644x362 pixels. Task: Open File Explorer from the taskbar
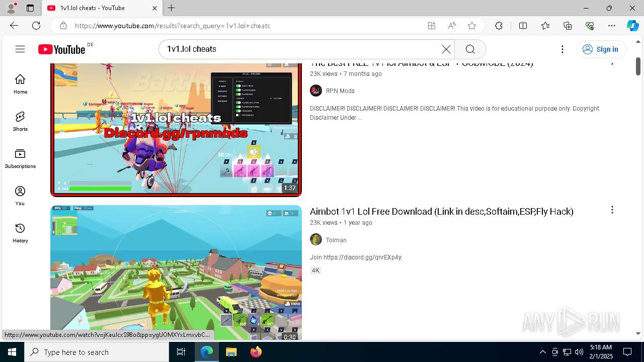tap(231, 352)
